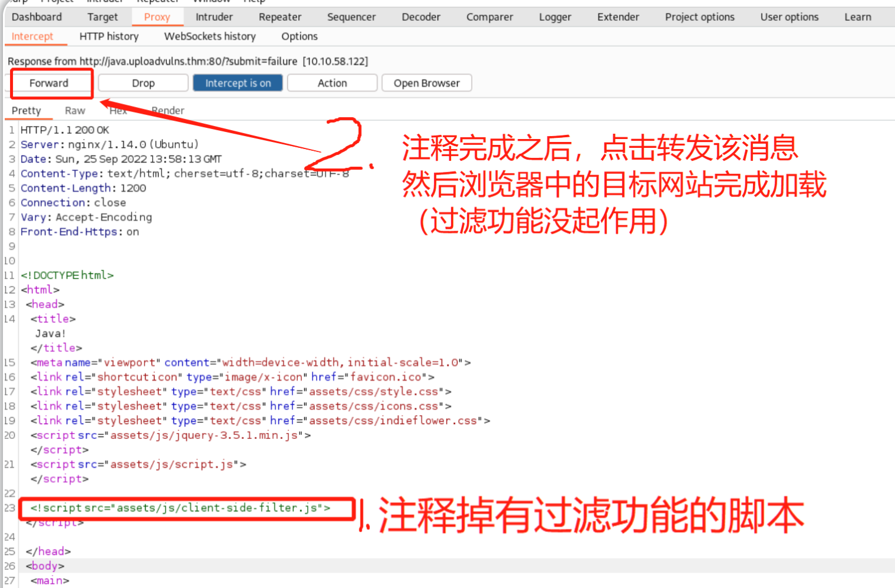Click the Open Browser button

pyautogui.click(x=427, y=83)
